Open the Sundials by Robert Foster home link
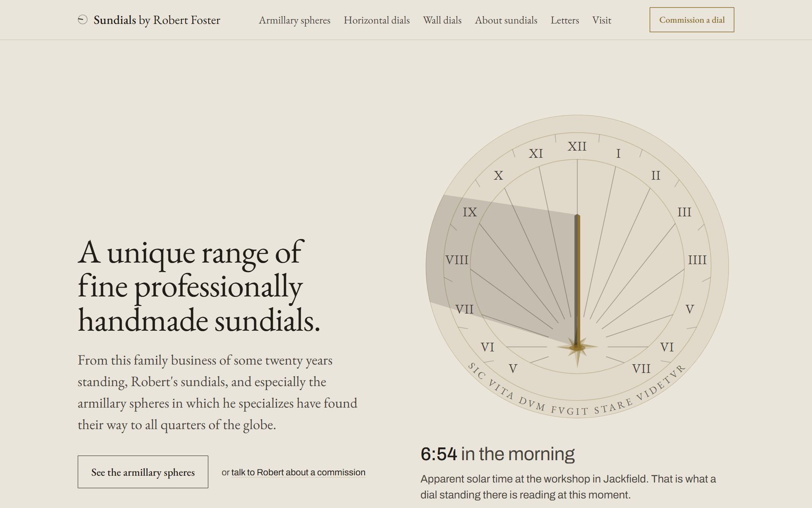This screenshot has height=508, width=812. point(149,20)
